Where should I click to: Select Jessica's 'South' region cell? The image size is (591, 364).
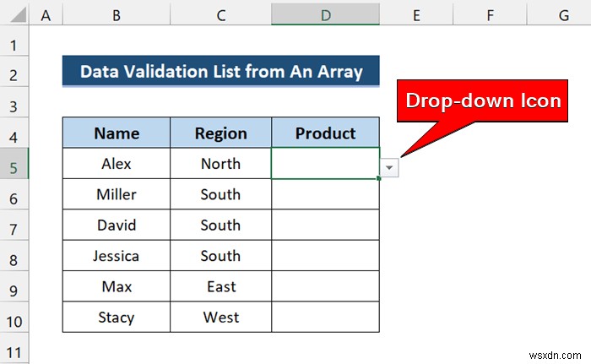point(221,255)
